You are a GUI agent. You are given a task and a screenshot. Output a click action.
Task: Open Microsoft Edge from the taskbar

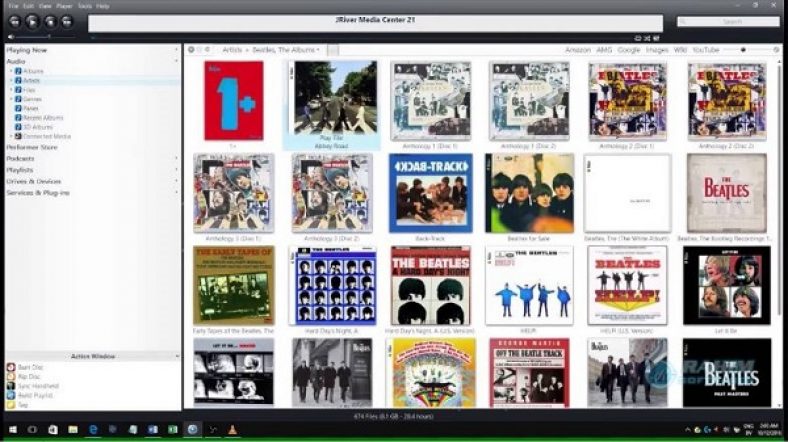pyautogui.click(x=93, y=430)
